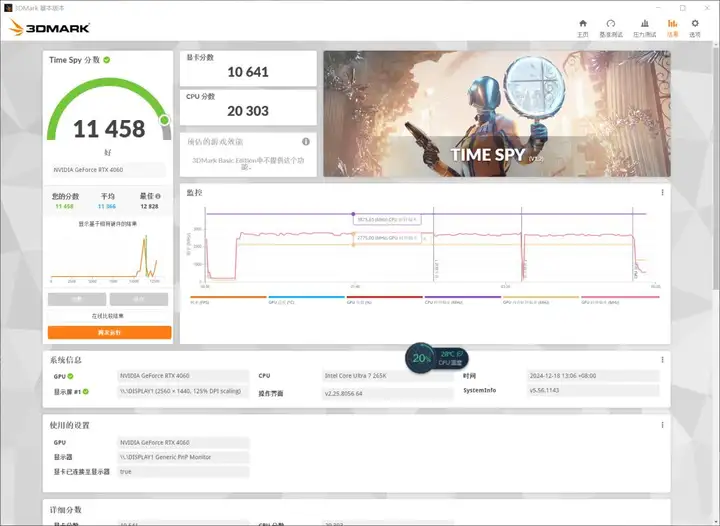The width and height of the screenshot is (720, 526).
Task: Click the orange run again button
Action: (109, 332)
